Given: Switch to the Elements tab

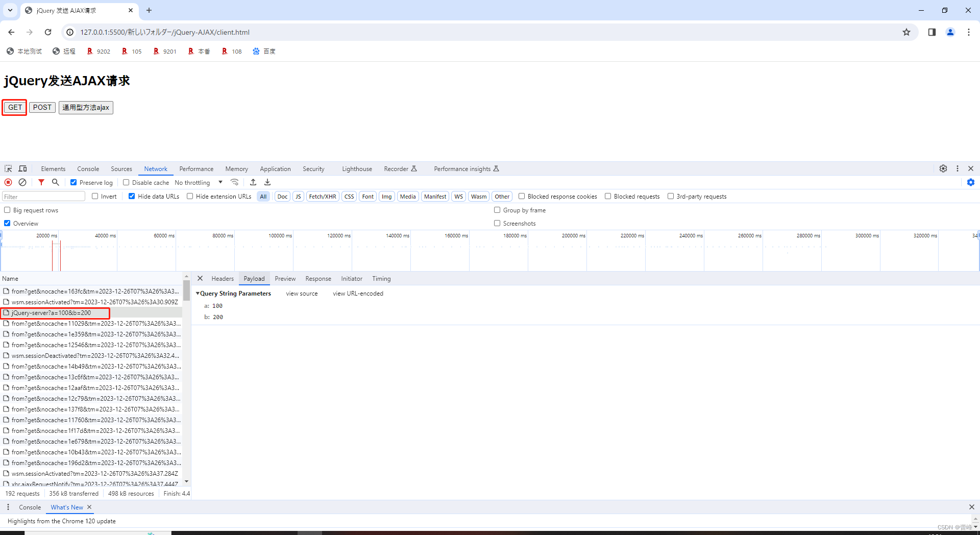Looking at the screenshot, I should 53,169.
